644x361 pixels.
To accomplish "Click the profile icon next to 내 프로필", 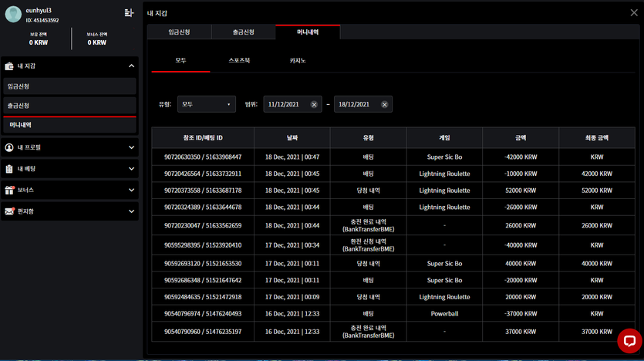I will [x=9, y=147].
